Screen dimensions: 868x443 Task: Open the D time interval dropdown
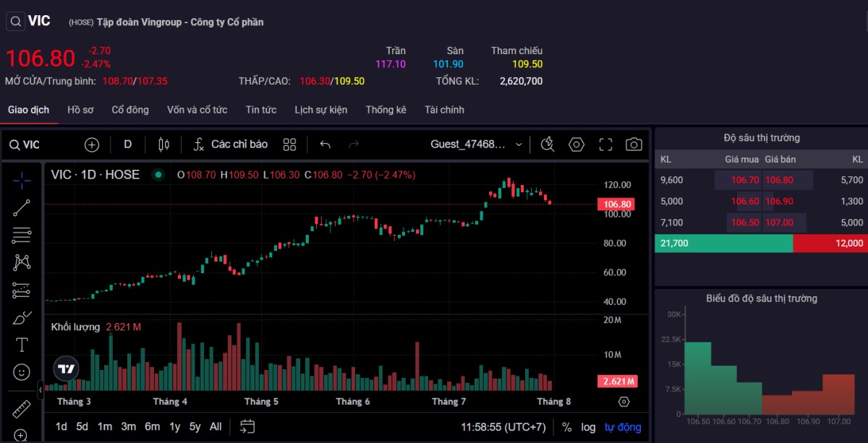click(128, 145)
